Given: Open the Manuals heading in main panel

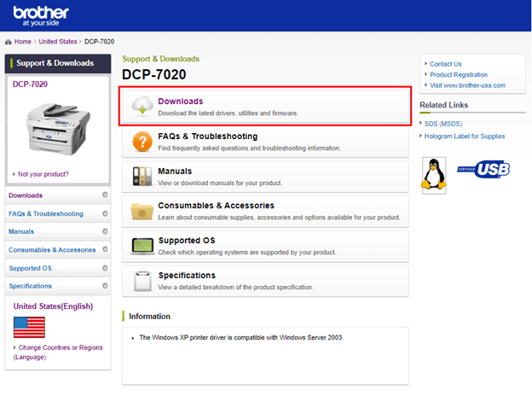Looking at the screenshot, I should point(175,172).
